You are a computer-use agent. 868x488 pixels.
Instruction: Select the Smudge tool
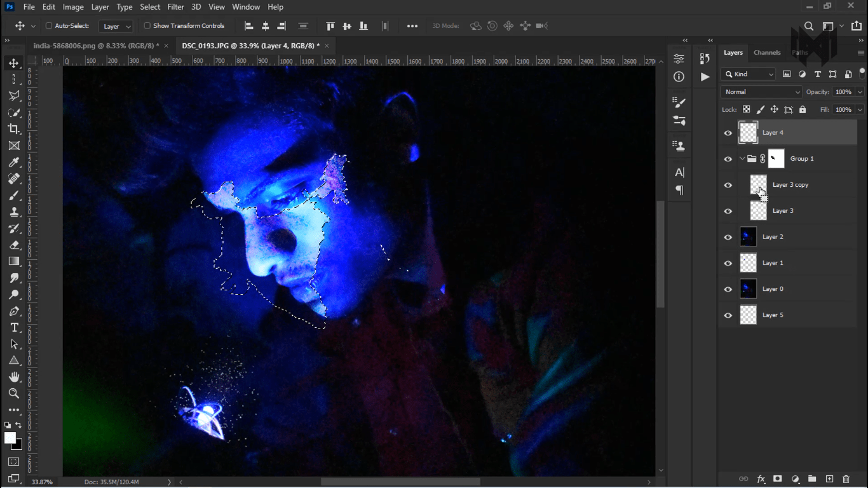pos(14,278)
